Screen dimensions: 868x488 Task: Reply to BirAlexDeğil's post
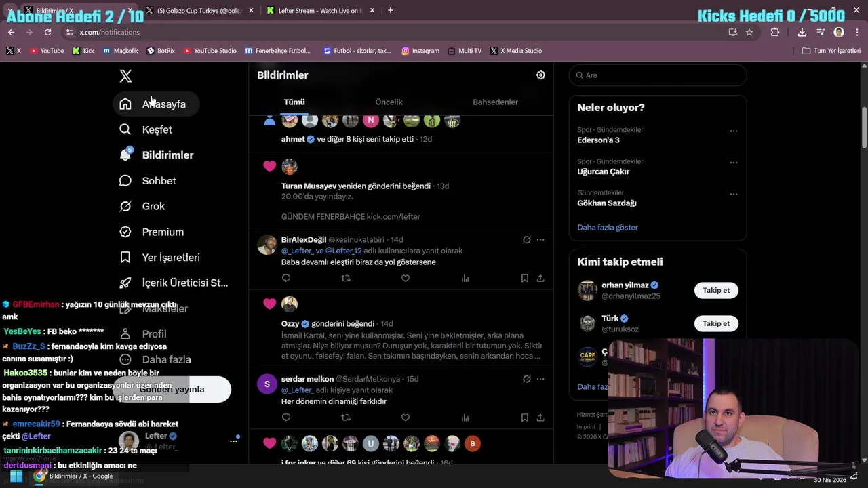click(x=286, y=278)
